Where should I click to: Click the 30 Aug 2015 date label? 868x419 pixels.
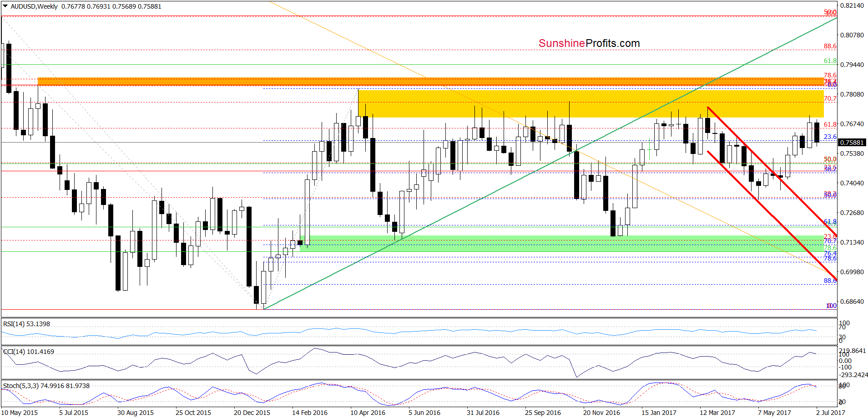pos(136,413)
